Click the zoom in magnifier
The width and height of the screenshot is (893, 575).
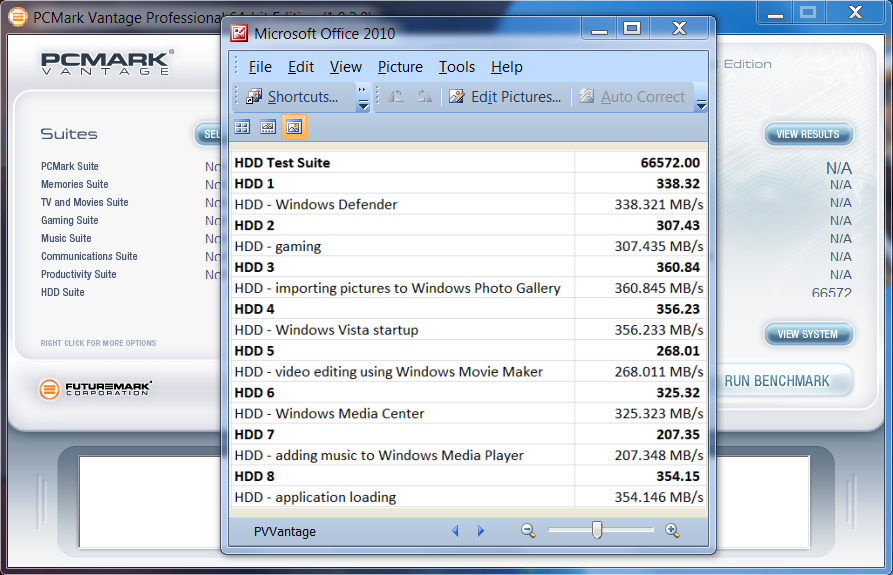(672, 531)
